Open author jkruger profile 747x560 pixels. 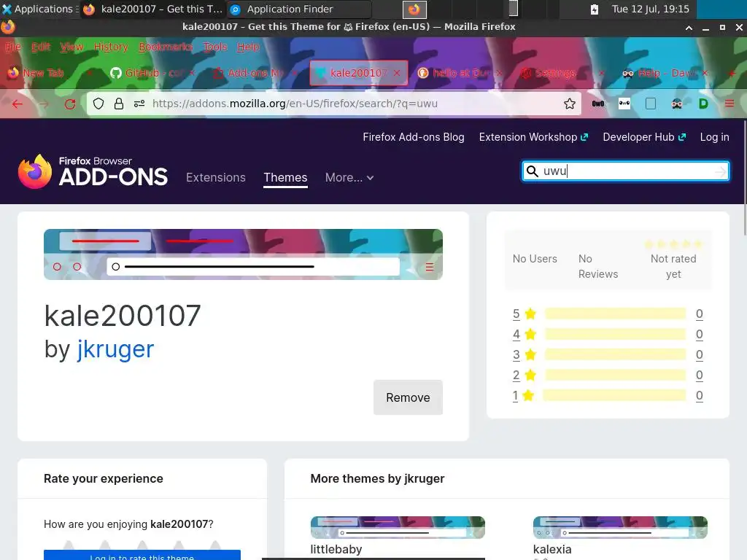point(115,349)
